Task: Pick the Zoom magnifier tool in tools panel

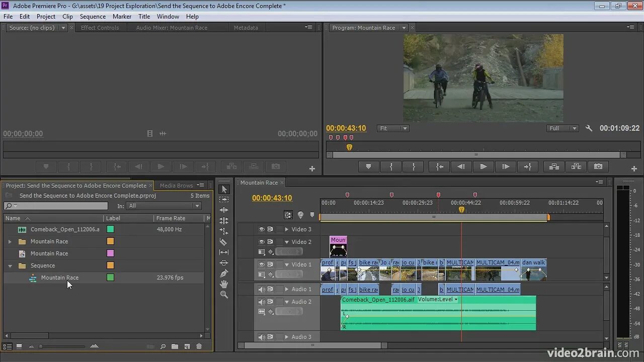Action: [x=224, y=295]
